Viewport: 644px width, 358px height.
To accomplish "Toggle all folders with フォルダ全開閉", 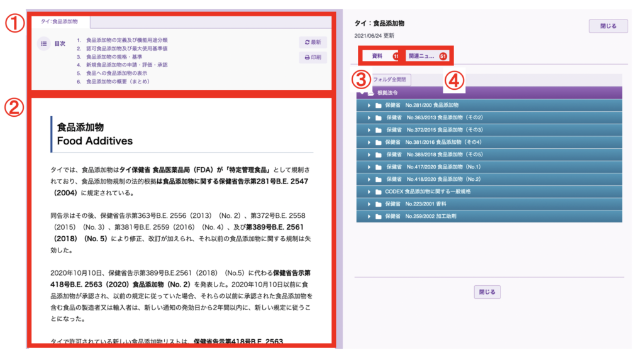I will [391, 80].
